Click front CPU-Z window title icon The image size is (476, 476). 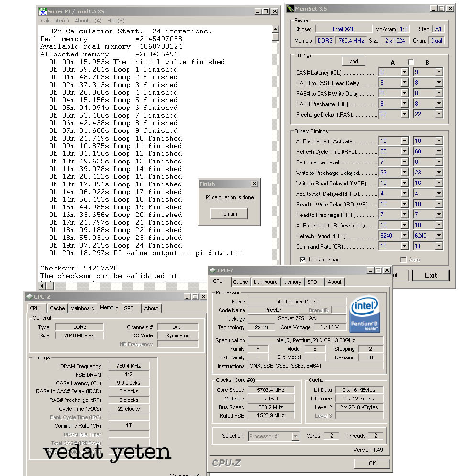coord(213,270)
